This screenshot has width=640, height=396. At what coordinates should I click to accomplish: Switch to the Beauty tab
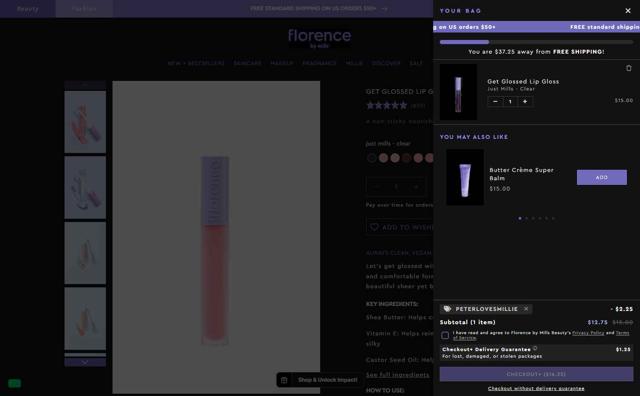[x=27, y=9]
